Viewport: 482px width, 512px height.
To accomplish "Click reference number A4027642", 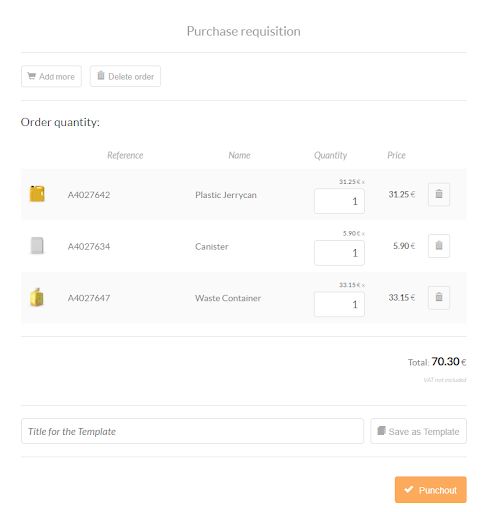I will click(x=89, y=195).
